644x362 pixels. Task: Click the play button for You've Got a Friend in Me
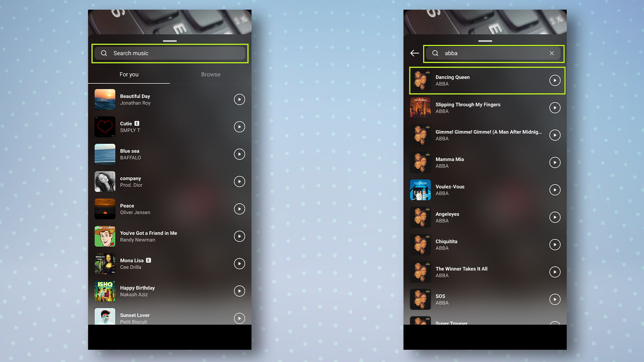point(239,236)
